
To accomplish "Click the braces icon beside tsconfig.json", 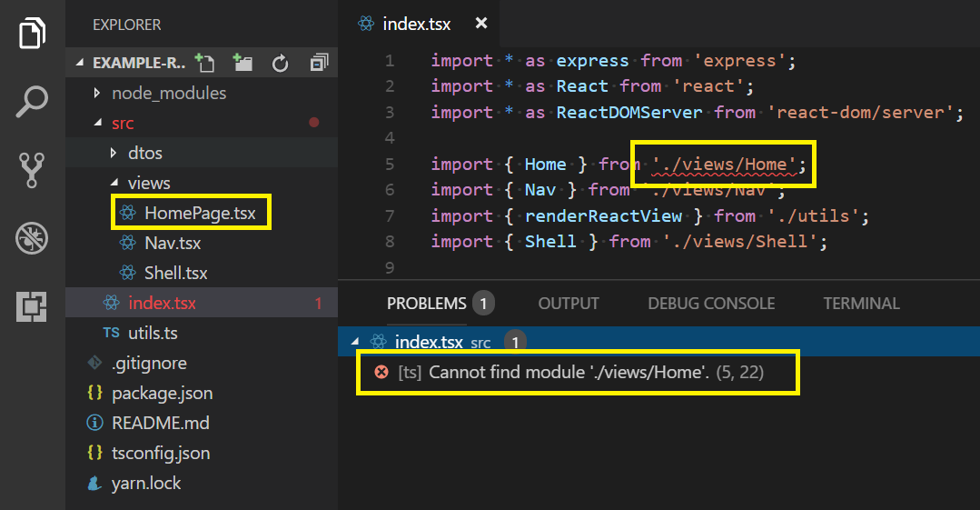I will (x=95, y=453).
